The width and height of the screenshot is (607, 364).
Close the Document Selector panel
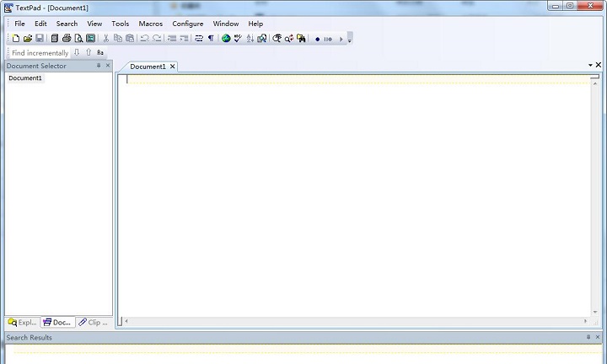[108, 66]
